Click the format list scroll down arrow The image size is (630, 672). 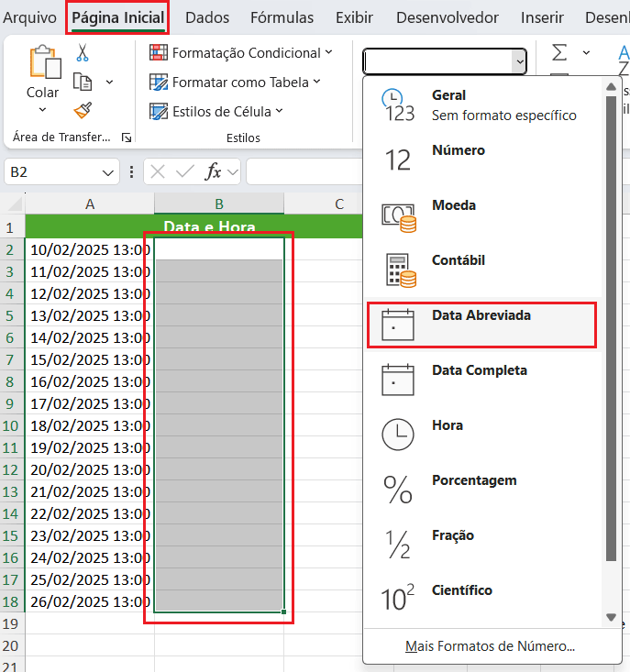[611, 617]
